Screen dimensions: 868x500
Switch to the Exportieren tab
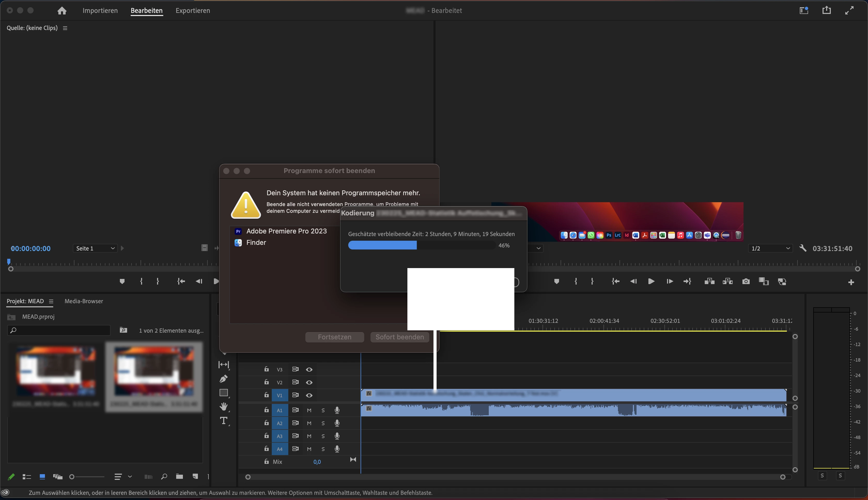193,11
